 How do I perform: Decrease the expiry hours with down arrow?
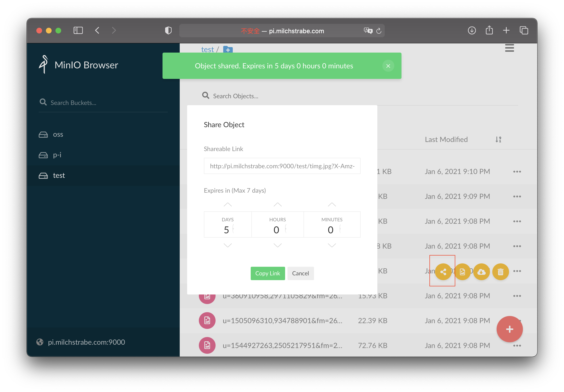click(x=277, y=245)
